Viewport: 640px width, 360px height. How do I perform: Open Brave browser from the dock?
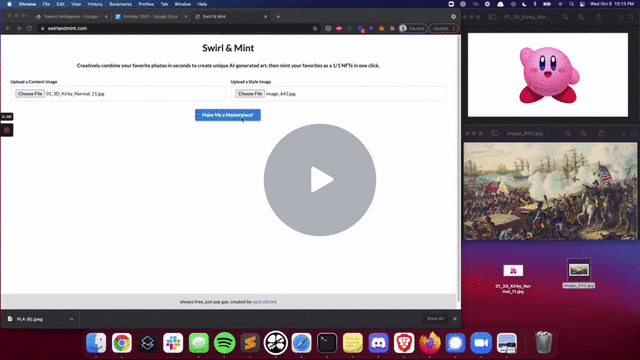click(404, 342)
